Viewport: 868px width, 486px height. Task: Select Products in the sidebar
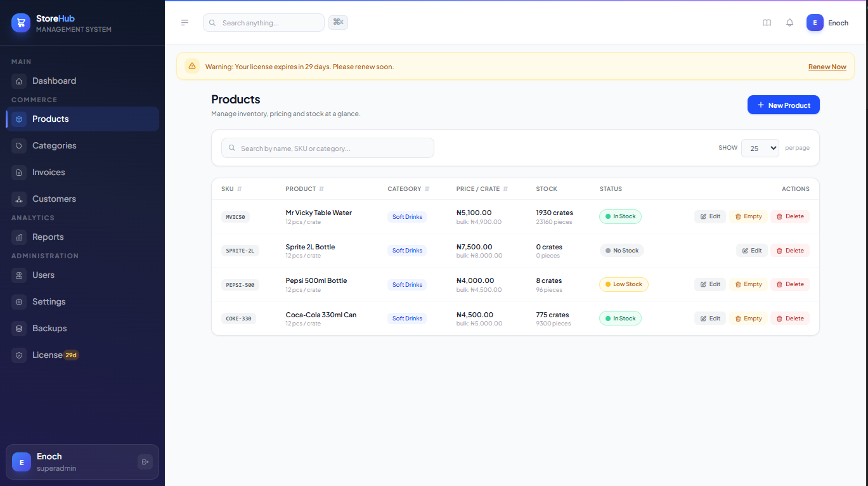(82, 119)
